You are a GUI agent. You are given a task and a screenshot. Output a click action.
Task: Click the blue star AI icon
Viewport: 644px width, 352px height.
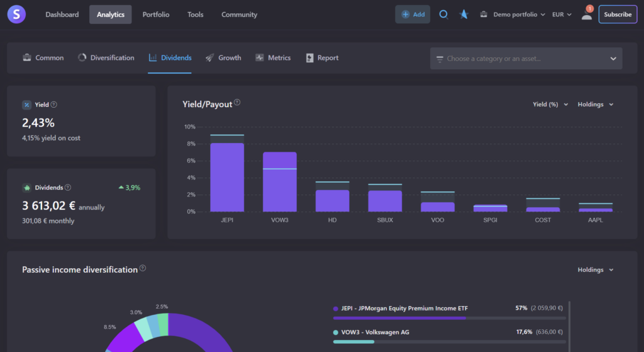[x=464, y=14]
